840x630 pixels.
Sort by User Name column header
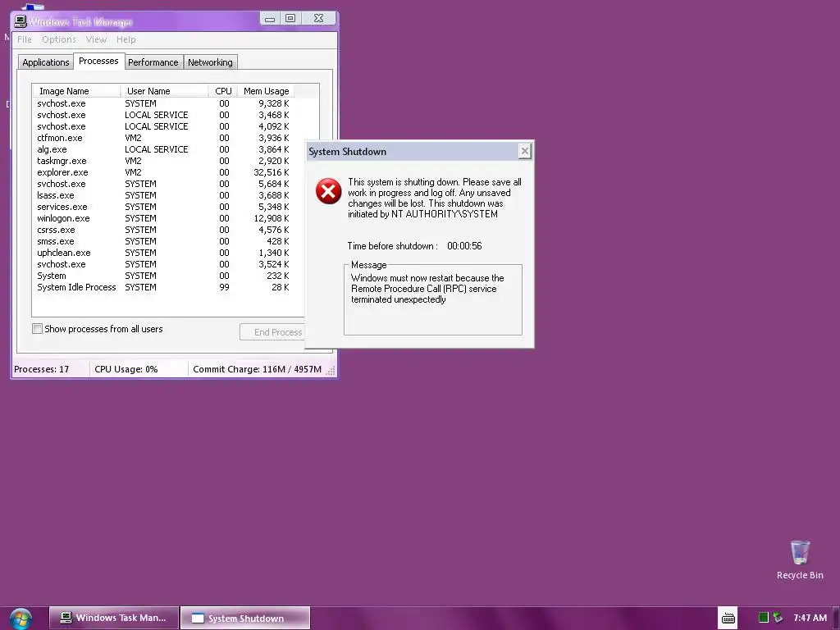click(x=164, y=91)
